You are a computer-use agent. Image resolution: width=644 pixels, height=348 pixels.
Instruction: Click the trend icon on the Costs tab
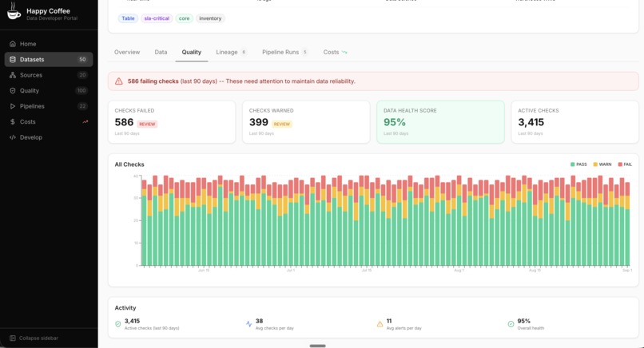(x=344, y=52)
